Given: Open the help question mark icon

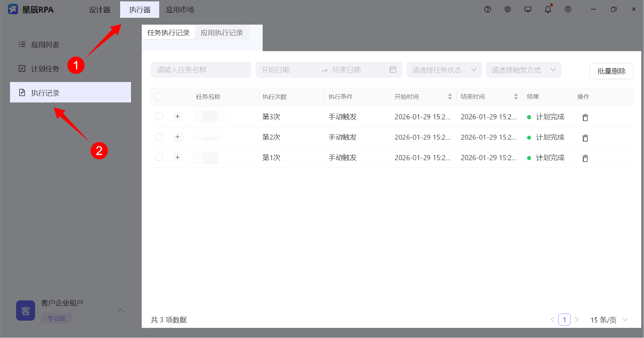Looking at the screenshot, I should click(x=488, y=9).
